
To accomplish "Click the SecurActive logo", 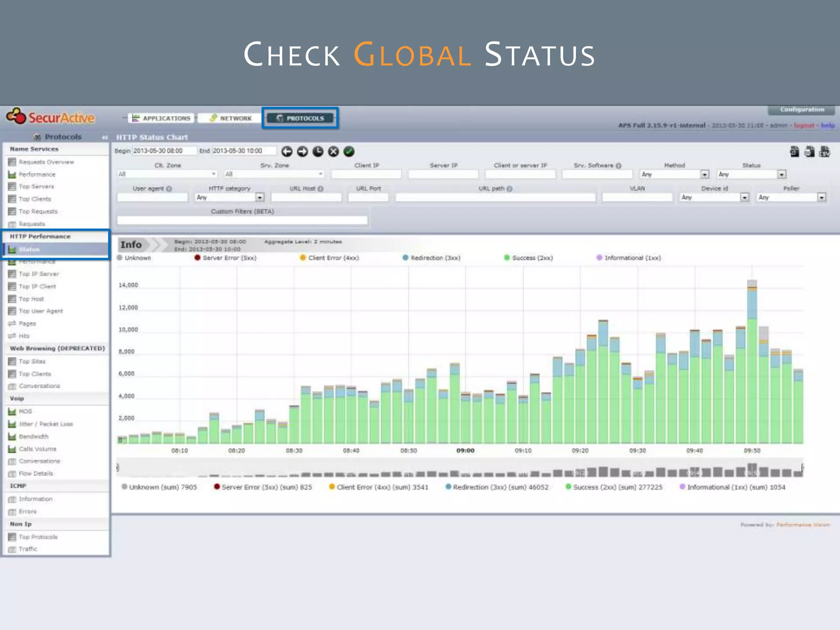I will click(50, 117).
